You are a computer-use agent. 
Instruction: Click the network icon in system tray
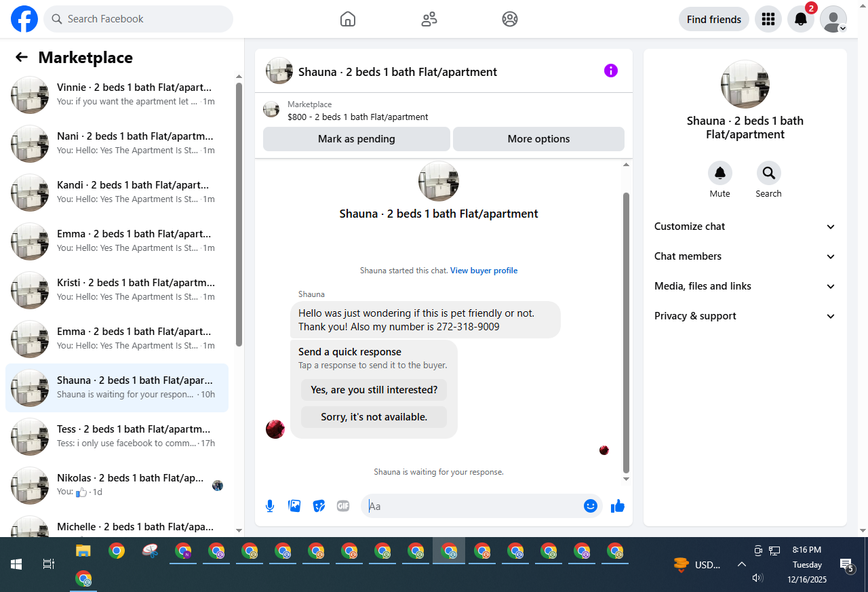pos(774,551)
